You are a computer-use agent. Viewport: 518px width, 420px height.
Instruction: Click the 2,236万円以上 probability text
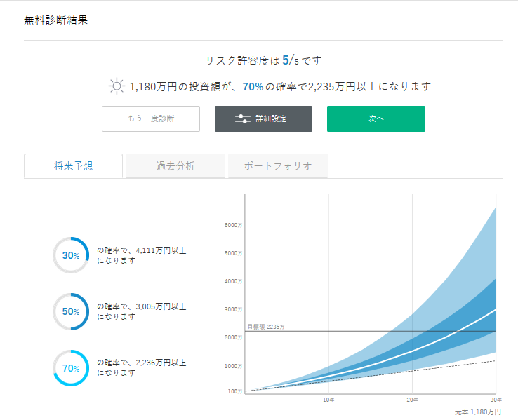(x=142, y=367)
